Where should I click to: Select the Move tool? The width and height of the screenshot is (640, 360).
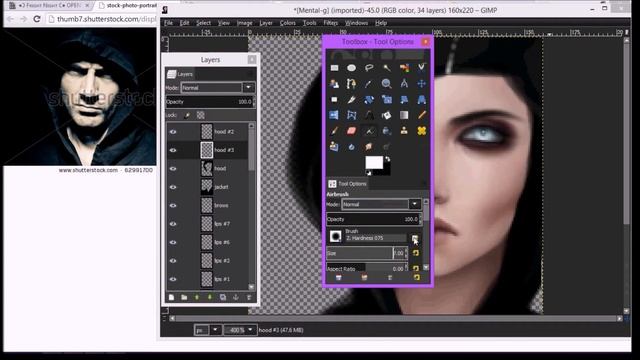[x=421, y=84]
